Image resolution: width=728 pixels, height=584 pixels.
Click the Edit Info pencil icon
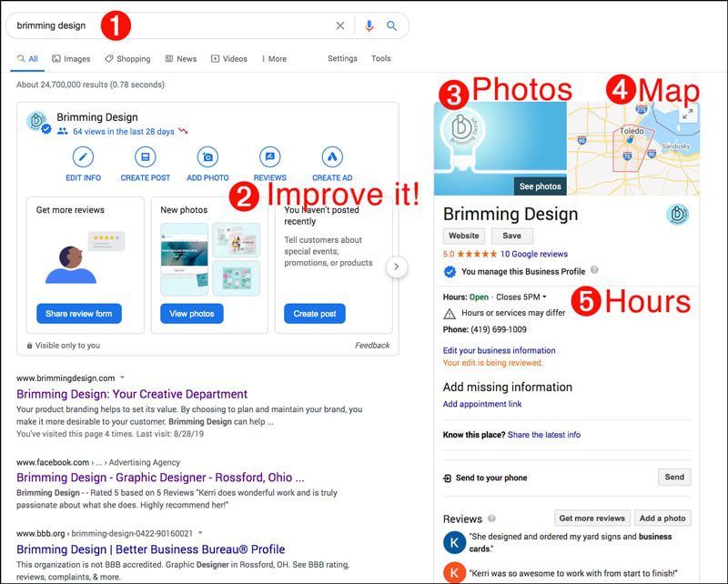[83, 156]
